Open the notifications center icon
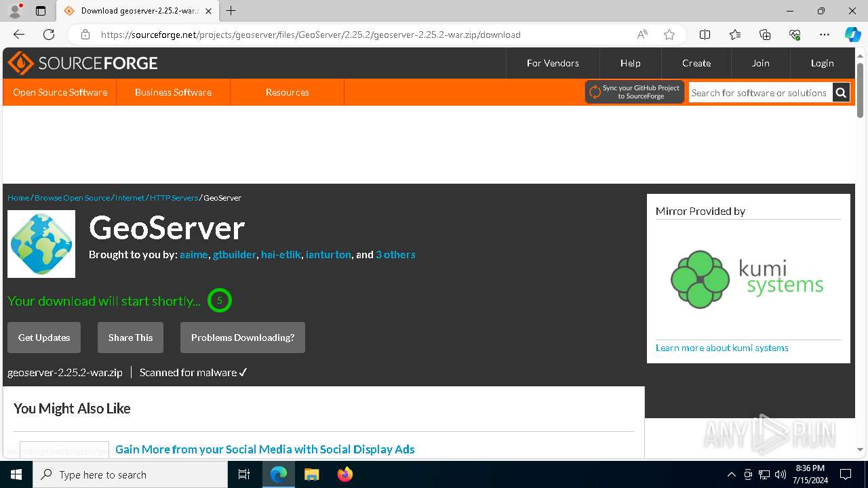The height and width of the screenshot is (488, 868). point(846,474)
